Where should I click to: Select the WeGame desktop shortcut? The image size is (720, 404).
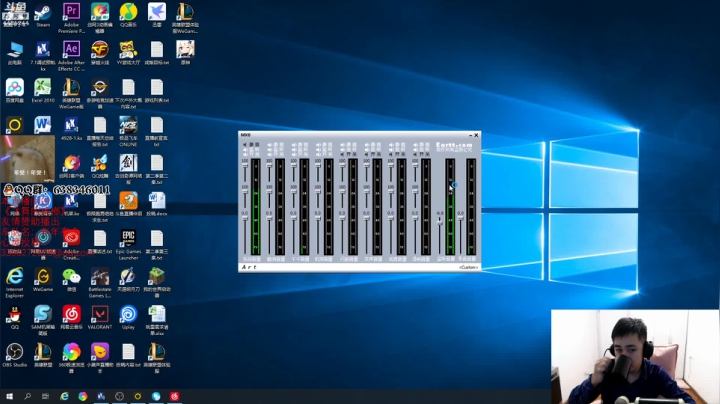(x=43, y=279)
